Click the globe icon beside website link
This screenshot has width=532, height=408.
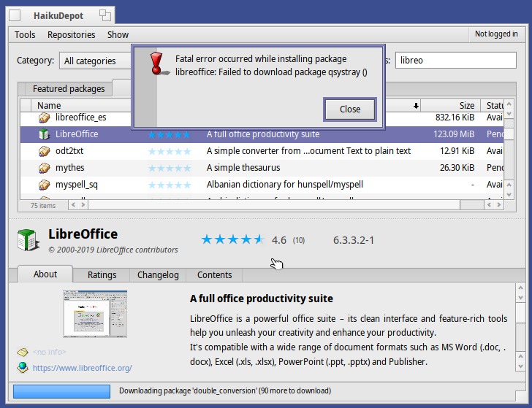click(23, 368)
